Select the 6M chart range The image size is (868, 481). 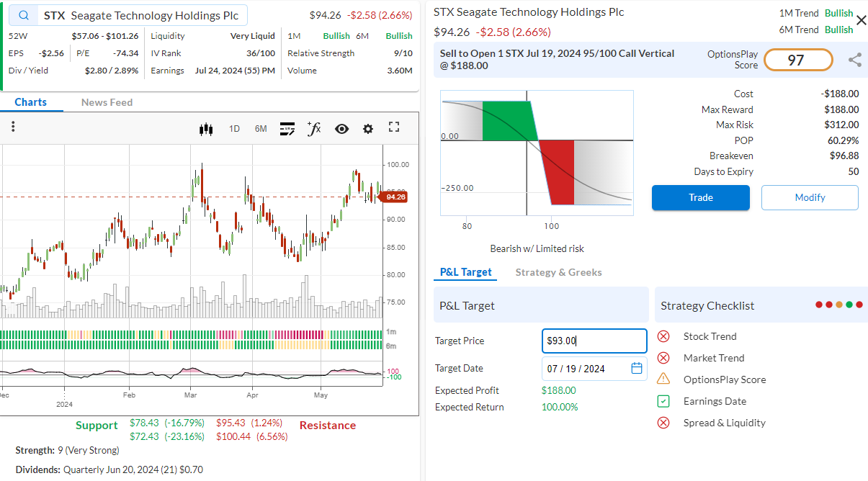coord(261,129)
